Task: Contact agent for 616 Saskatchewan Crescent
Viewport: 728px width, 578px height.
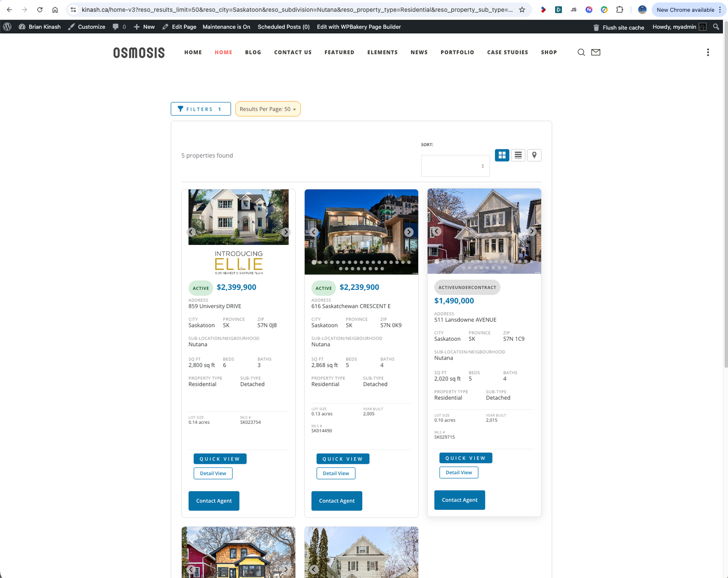Action: pos(337,501)
